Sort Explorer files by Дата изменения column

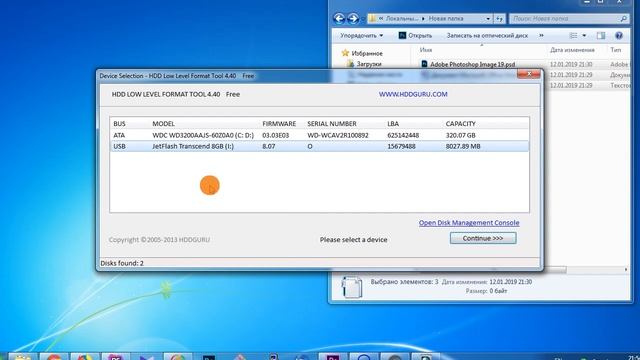click(572, 50)
